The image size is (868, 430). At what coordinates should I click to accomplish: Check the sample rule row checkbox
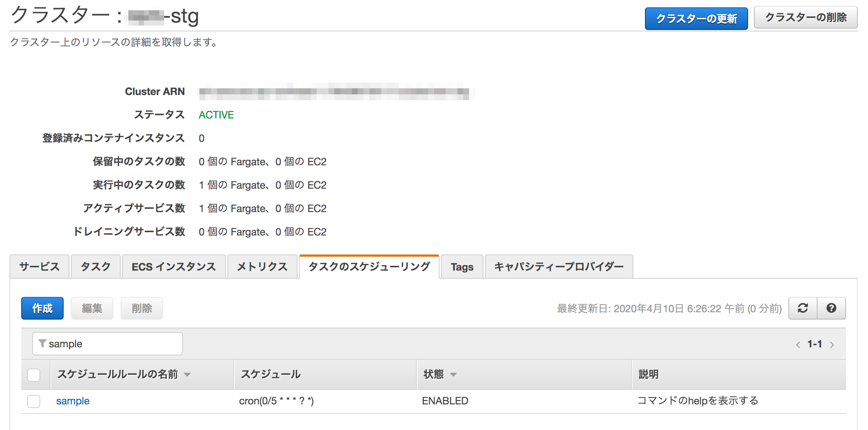34,401
